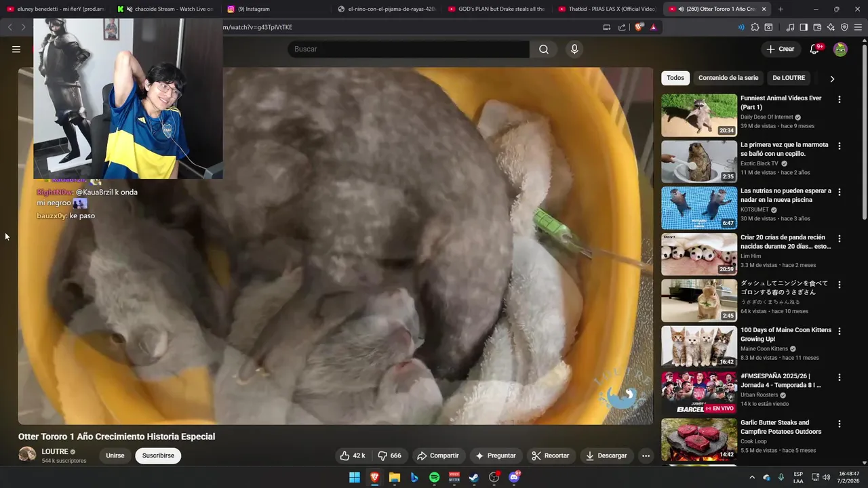Open the YouTube hamburger guide menu
Screen dimensions: 868x488
point(16,49)
